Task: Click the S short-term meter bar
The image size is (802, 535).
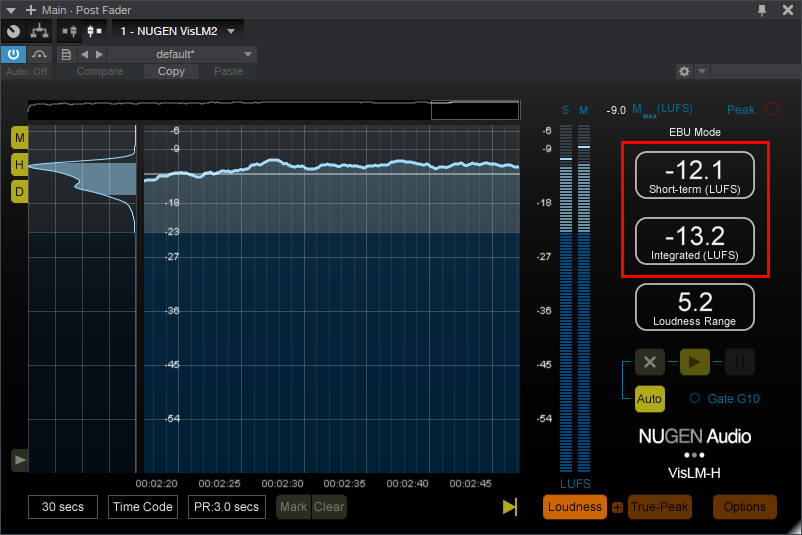Action: [x=566, y=298]
